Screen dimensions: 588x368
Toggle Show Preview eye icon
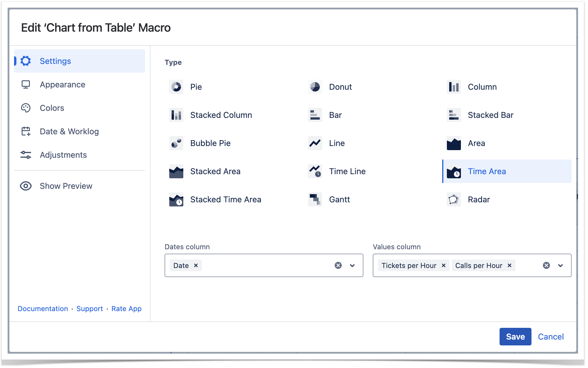point(26,186)
